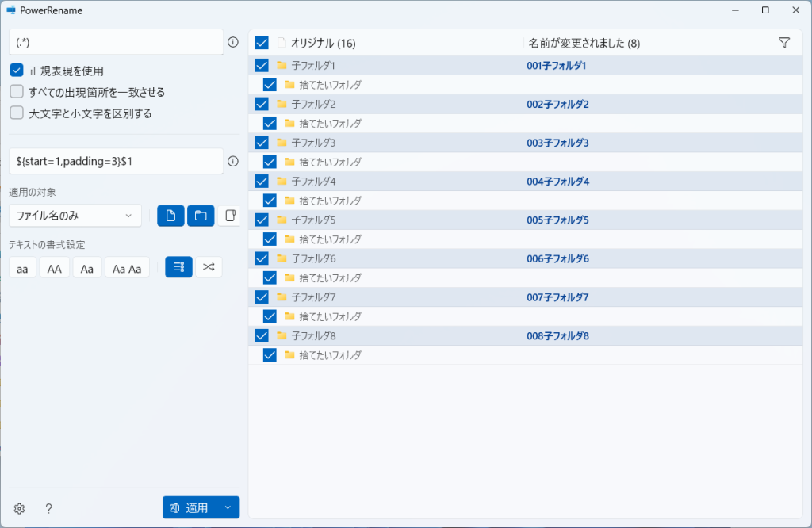Click info icon beside the search field
The height and width of the screenshot is (528, 812).
coord(233,43)
